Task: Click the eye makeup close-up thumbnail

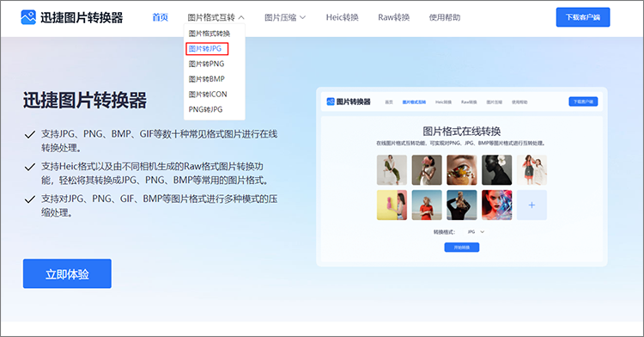Action: 462,169
